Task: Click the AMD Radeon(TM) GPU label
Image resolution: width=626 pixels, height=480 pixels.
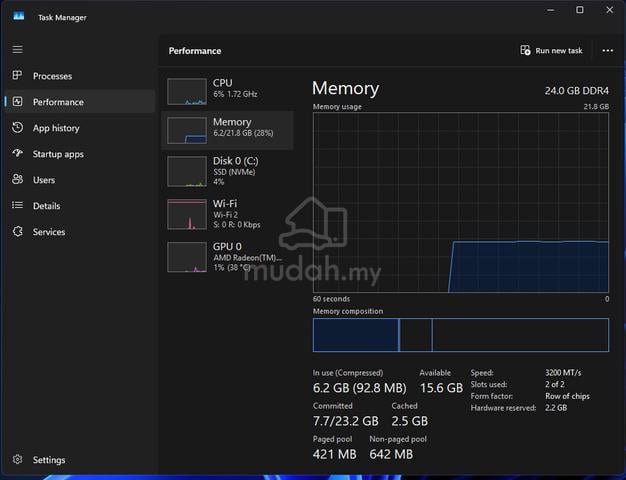Action: (247, 258)
